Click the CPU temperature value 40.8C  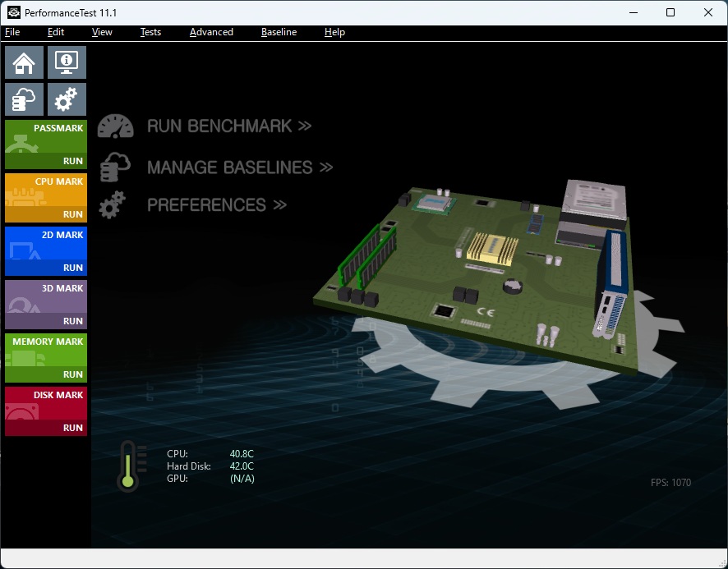(x=242, y=454)
